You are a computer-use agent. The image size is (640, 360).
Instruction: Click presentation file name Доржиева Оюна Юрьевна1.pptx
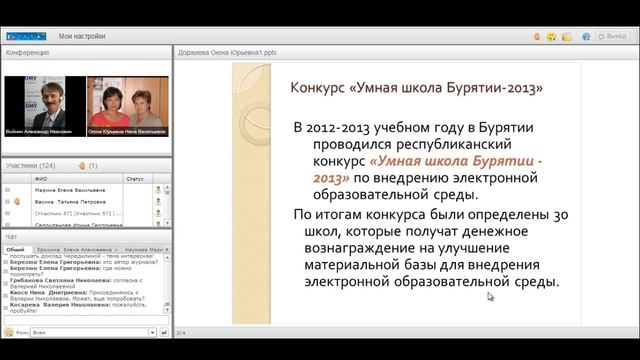coord(227,53)
